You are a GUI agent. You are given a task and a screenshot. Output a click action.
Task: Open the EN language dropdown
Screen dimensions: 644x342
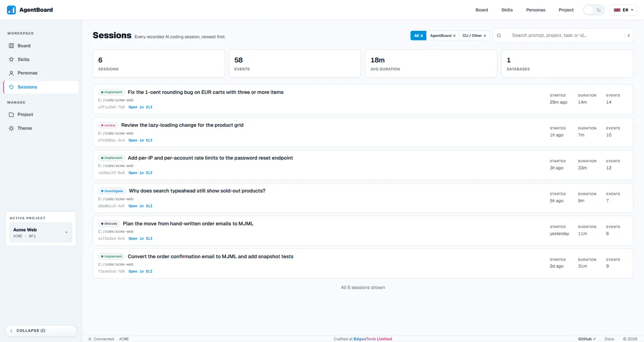[623, 10]
